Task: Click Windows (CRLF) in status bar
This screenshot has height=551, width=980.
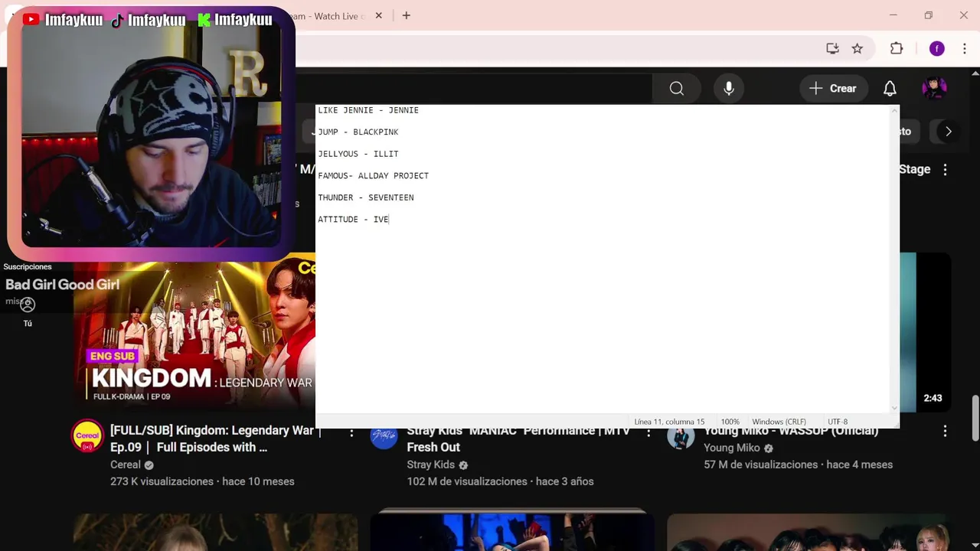Action: pyautogui.click(x=779, y=422)
